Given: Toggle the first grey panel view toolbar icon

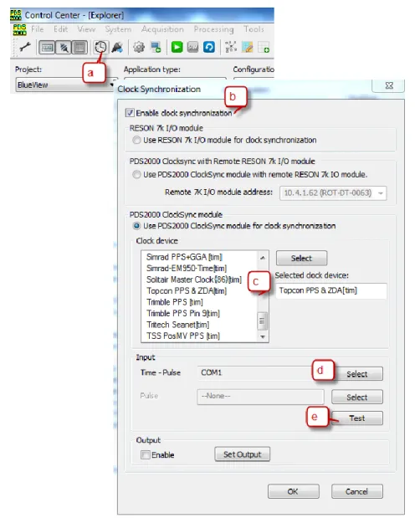Looking at the screenshot, I should pos(47,48).
